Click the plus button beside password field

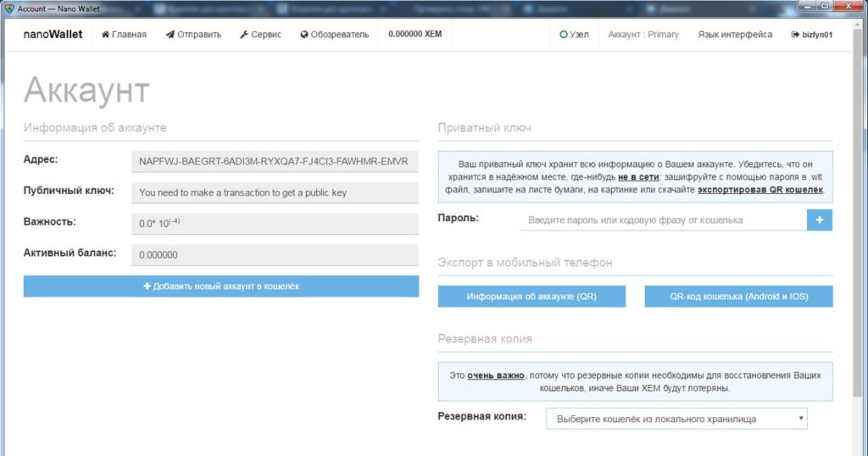point(820,220)
